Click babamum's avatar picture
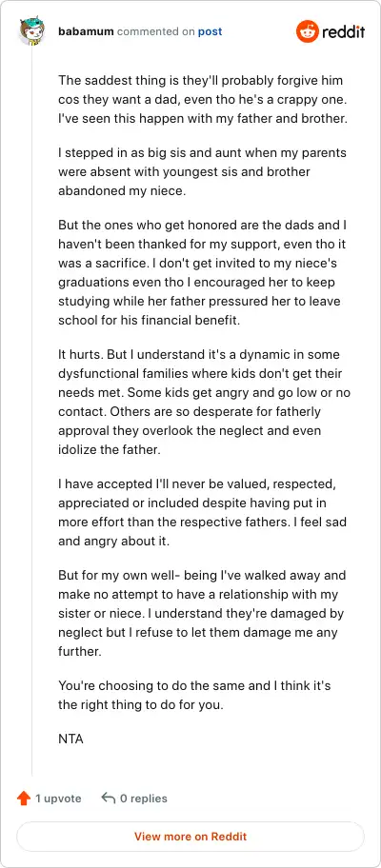Viewport: 381px width, 868px height. (31, 31)
